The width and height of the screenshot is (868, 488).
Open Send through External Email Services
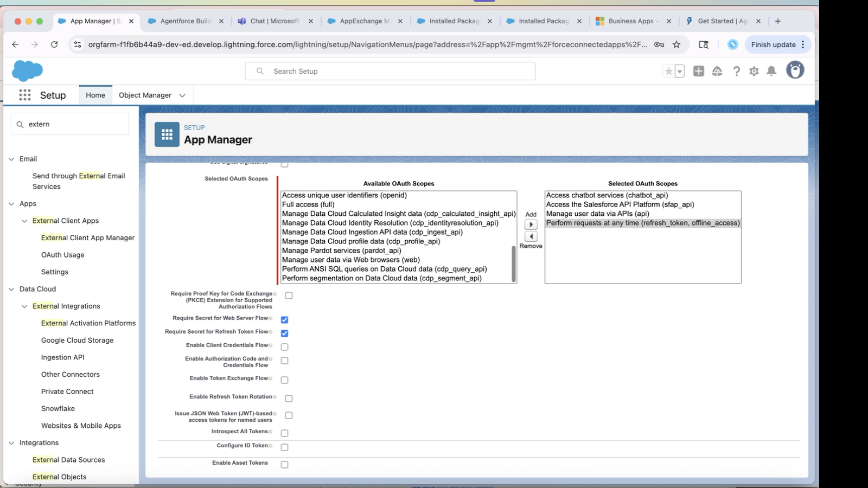tap(79, 181)
